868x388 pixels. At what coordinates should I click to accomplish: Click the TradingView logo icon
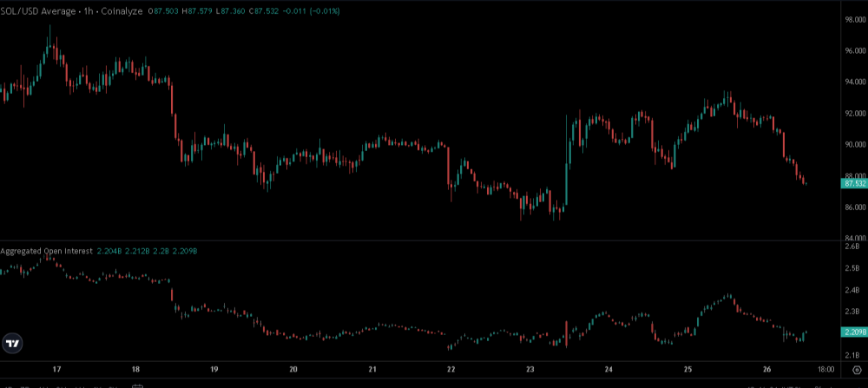click(12, 344)
